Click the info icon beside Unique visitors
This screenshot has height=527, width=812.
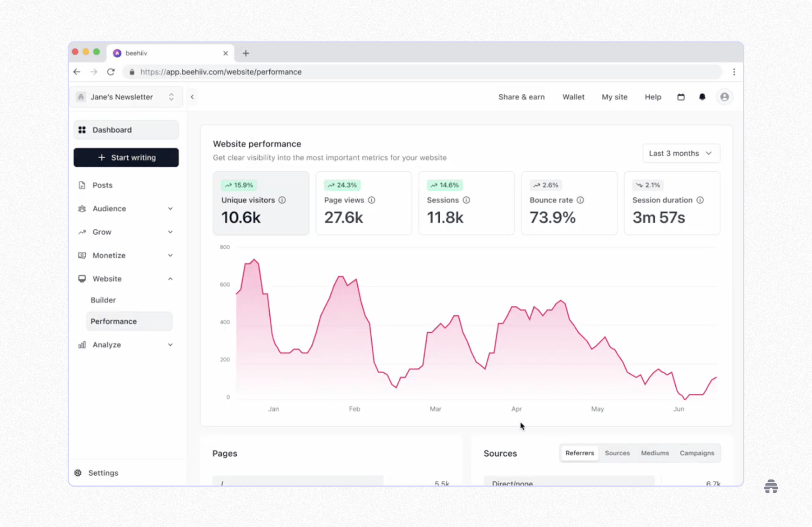point(282,200)
